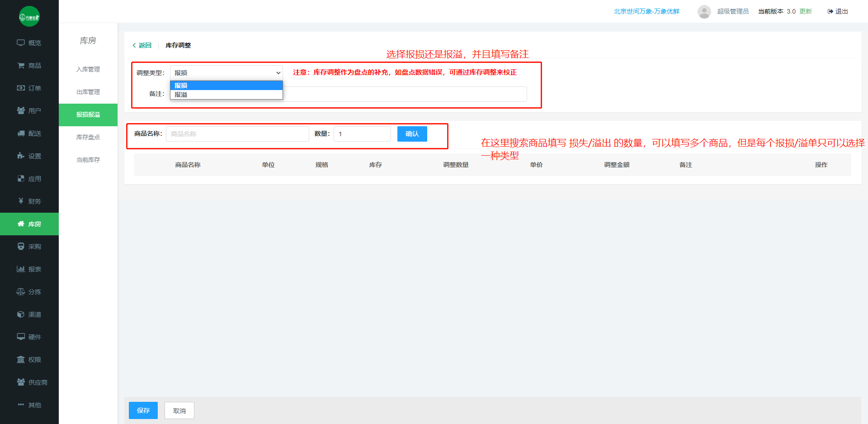Click the 保存 button
This screenshot has height=424, width=868.
(143, 410)
